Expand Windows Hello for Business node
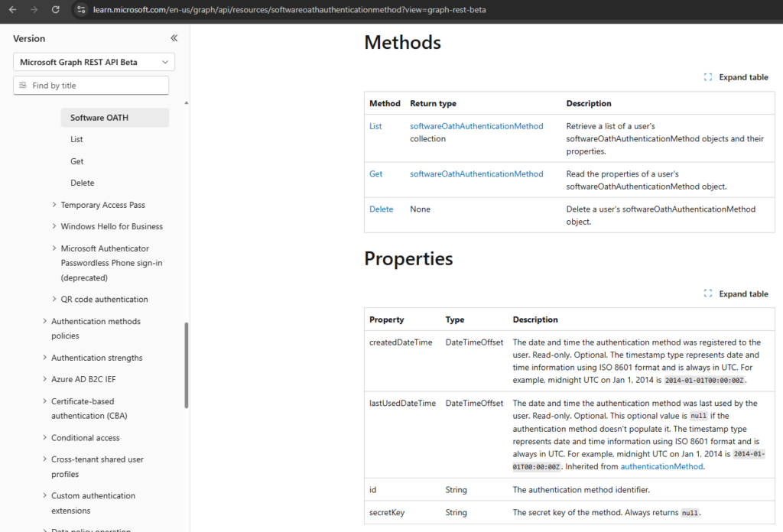This screenshot has height=532, width=783. pos(54,226)
